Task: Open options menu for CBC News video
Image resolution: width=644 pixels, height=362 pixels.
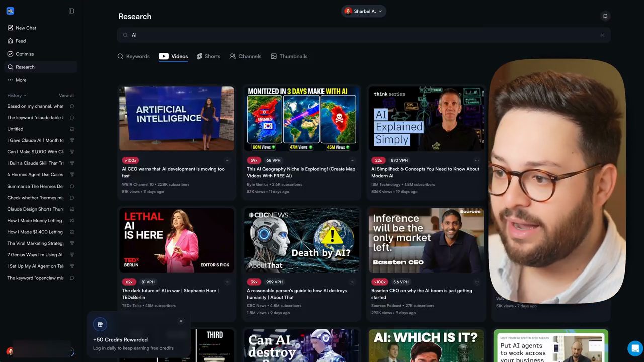Action: pos(352,282)
